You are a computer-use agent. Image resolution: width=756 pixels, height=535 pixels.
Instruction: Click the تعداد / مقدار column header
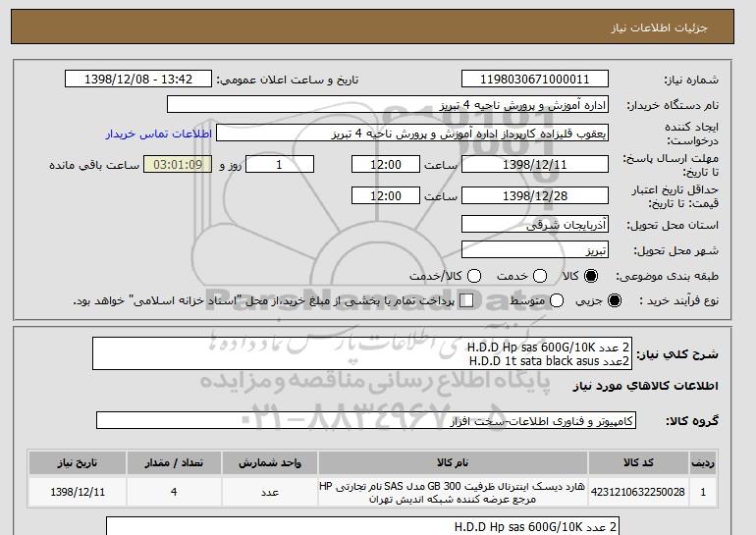pos(174,462)
